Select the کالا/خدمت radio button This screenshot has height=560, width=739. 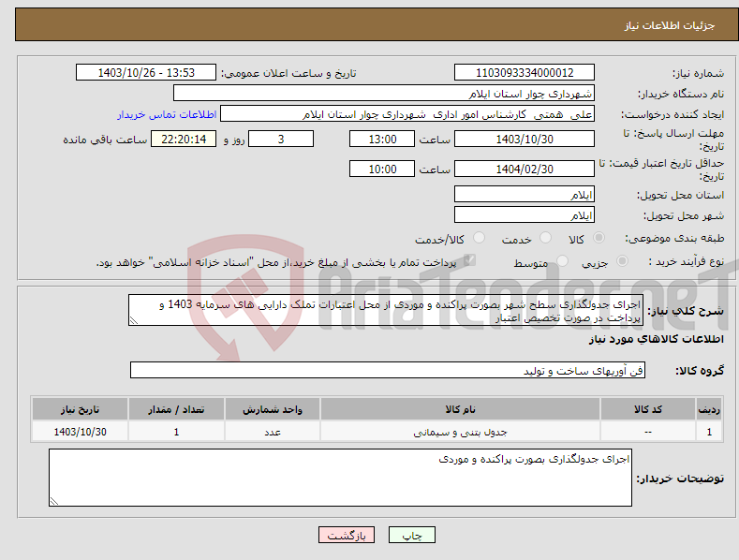(479, 238)
